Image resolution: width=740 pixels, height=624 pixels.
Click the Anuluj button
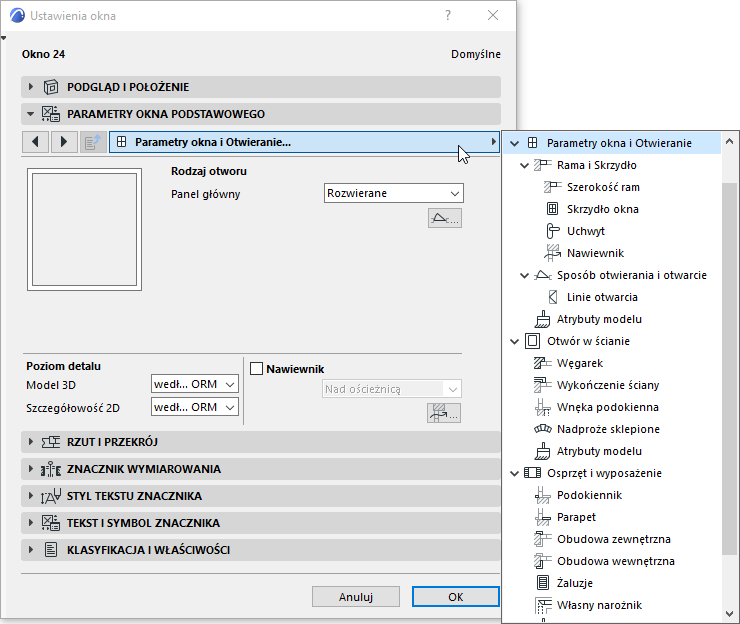[x=356, y=597]
